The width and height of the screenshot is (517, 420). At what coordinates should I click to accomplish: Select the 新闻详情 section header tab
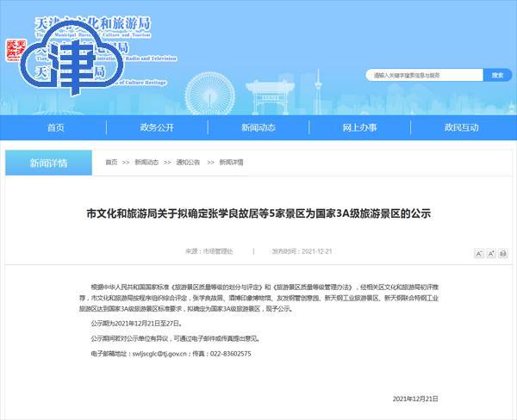pos(48,162)
